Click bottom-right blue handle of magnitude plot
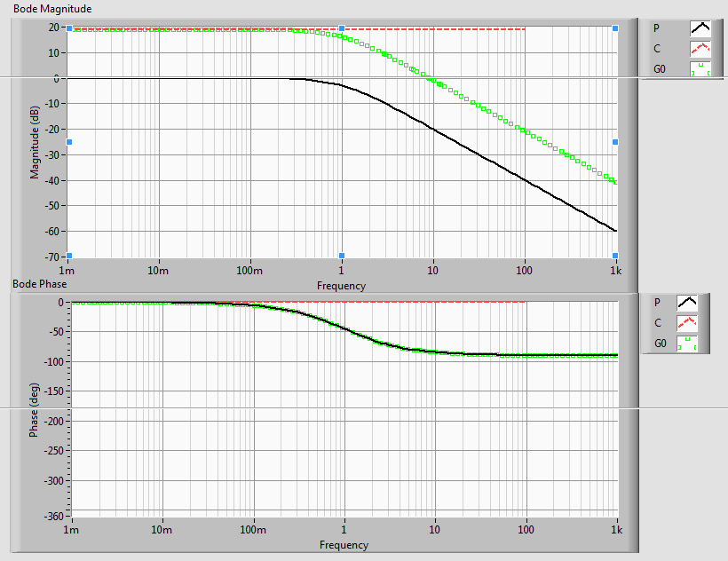Image resolution: width=728 pixels, height=561 pixels. tap(615, 256)
